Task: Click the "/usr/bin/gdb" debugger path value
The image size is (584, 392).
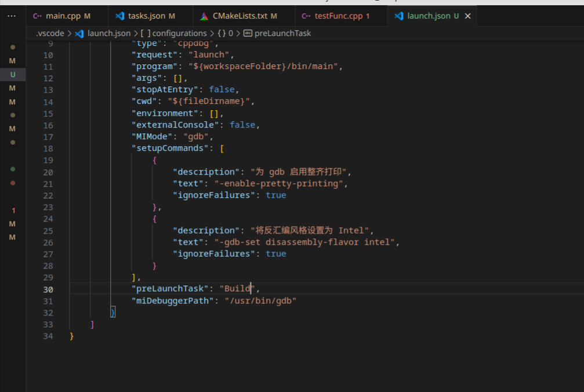Action: click(260, 301)
